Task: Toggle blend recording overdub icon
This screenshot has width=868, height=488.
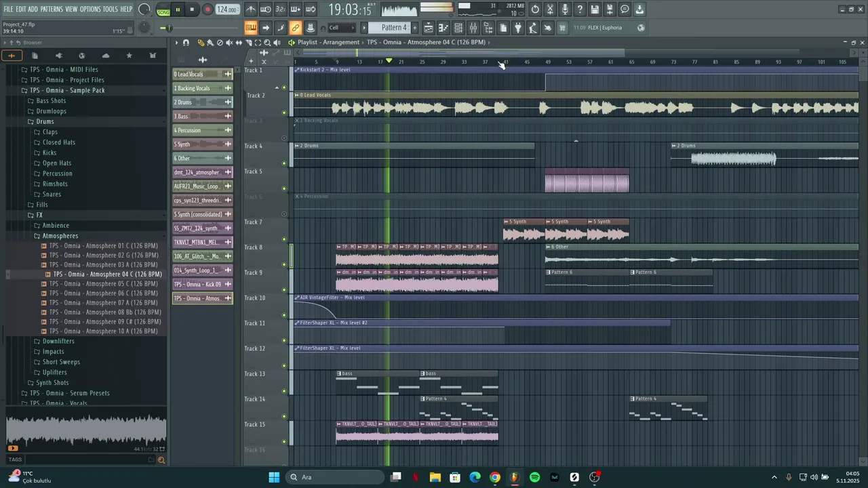Action: click(x=296, y=9)
